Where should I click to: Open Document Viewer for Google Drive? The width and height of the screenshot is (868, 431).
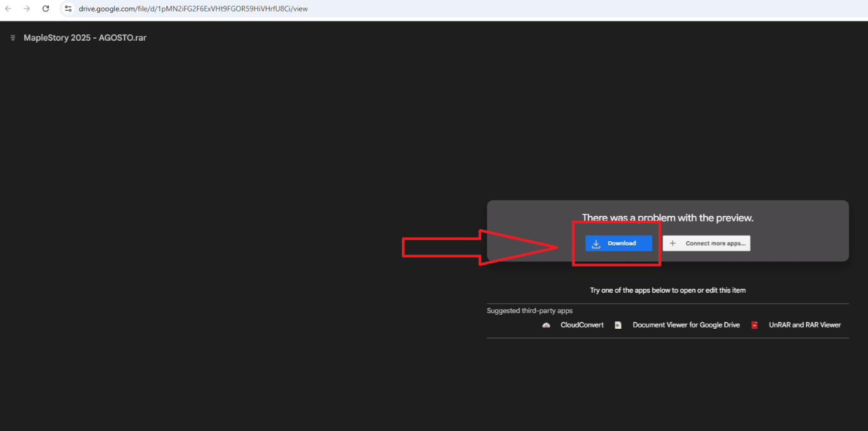[x=686, y=325]
